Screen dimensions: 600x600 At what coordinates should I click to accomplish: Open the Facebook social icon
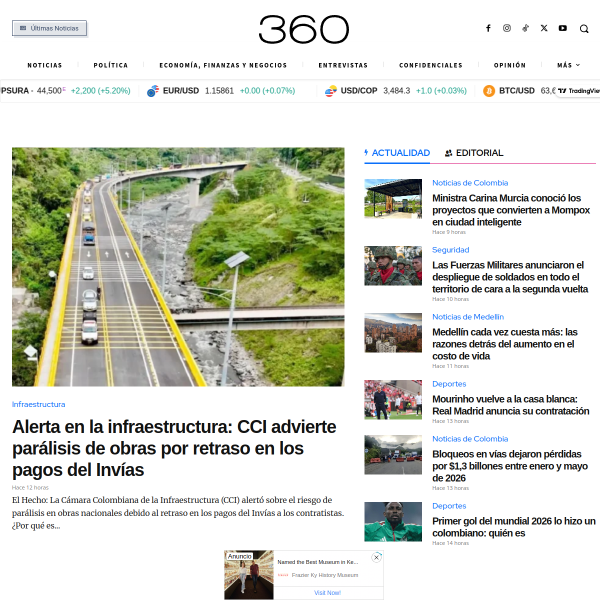point(488,28)
